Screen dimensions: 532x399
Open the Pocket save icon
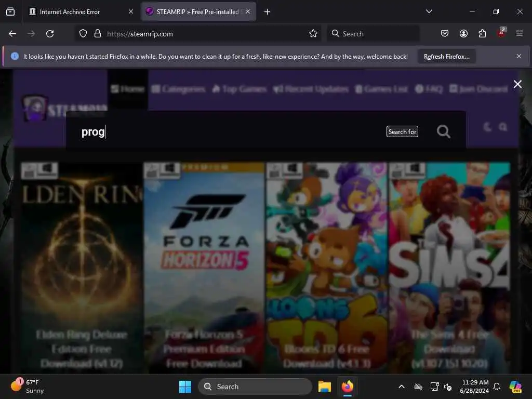click(x=445, y=33)
